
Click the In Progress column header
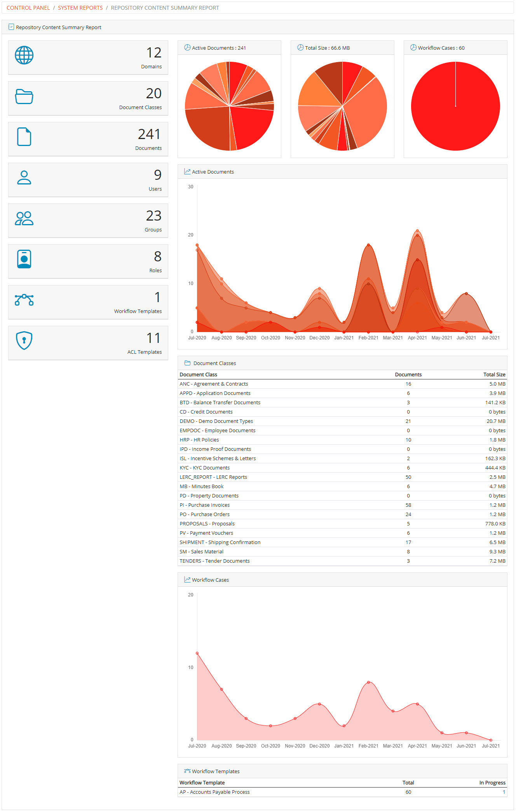point(492,782)
